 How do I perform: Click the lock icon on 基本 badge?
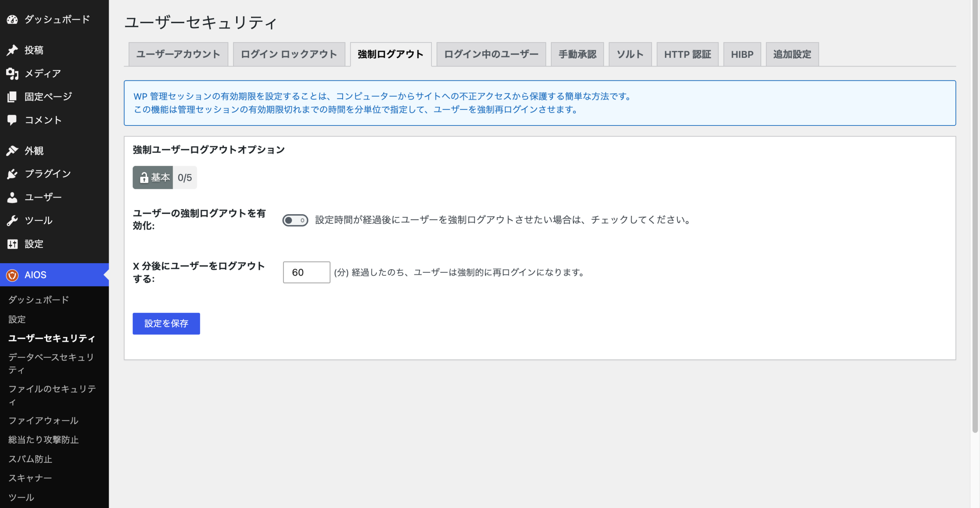click(x=144, y=177)
